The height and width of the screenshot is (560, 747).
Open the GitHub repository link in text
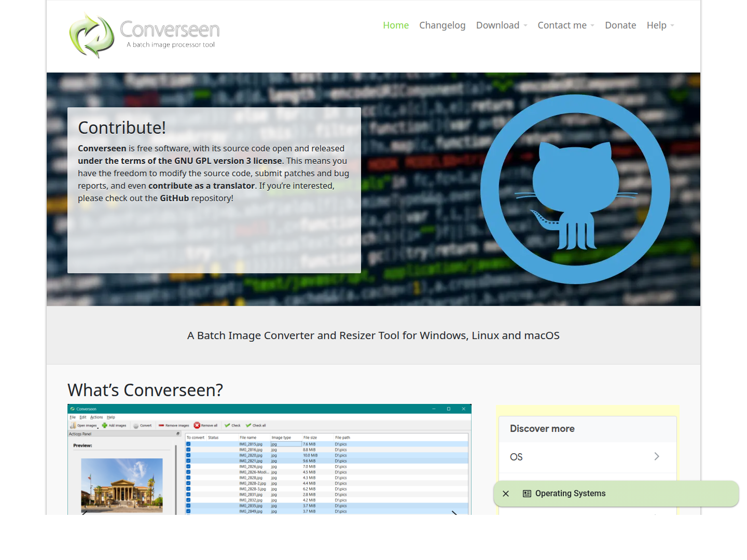(x=174, y=198)
